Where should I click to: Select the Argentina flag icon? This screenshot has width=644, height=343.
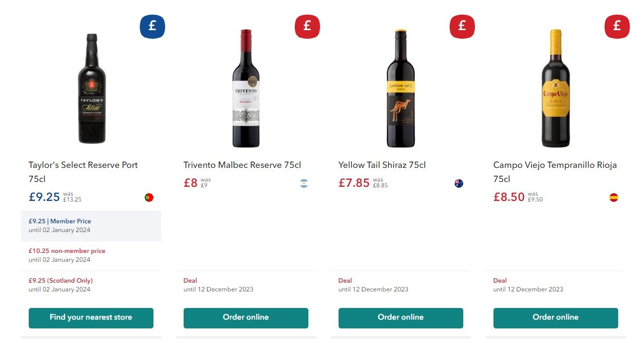point(303,183)
